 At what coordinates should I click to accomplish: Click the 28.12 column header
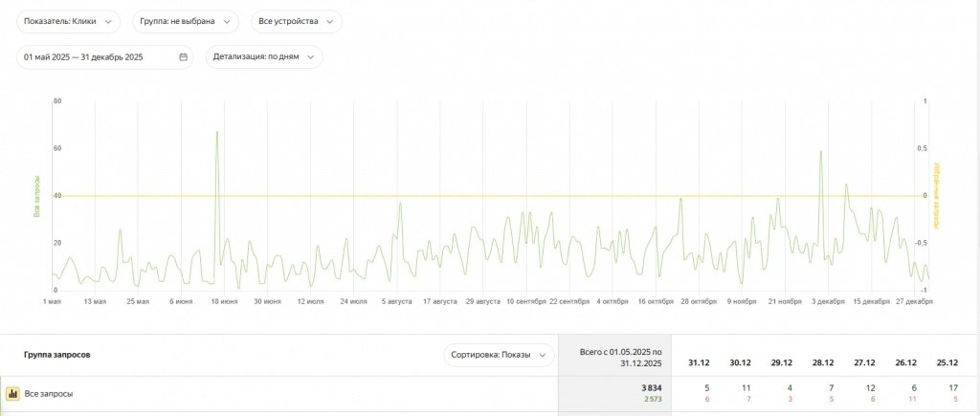[x=823, y=362]
